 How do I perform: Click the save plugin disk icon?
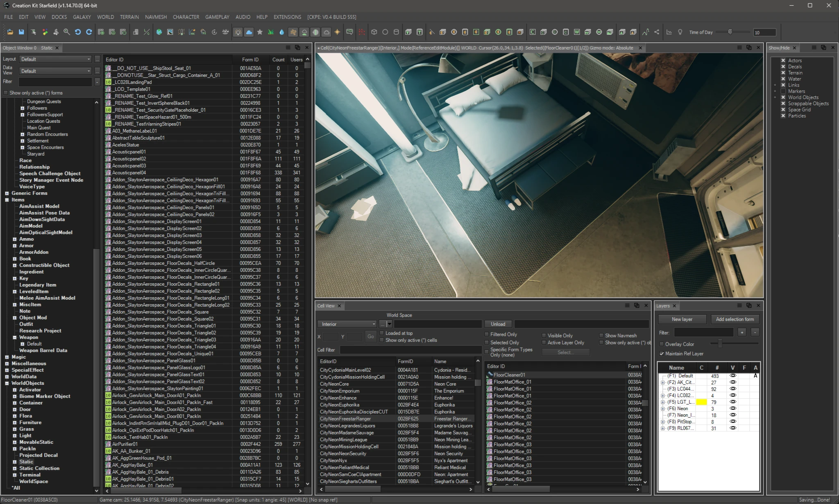tap(21, 32)
